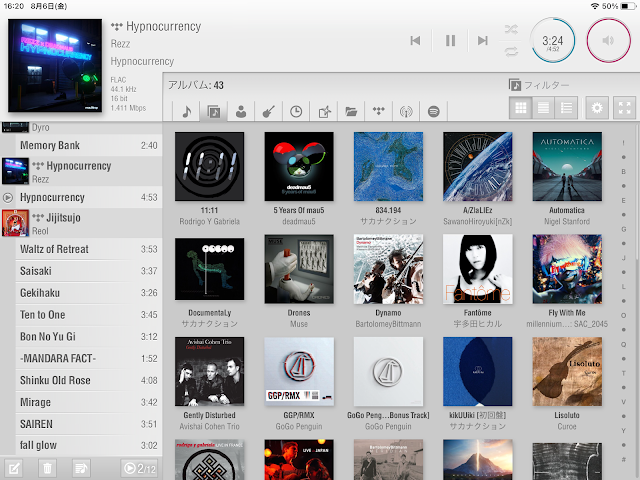This screenshot has width=640, height=480.
Task: Play Ten to One in the queue
Action: pos(89,315)
